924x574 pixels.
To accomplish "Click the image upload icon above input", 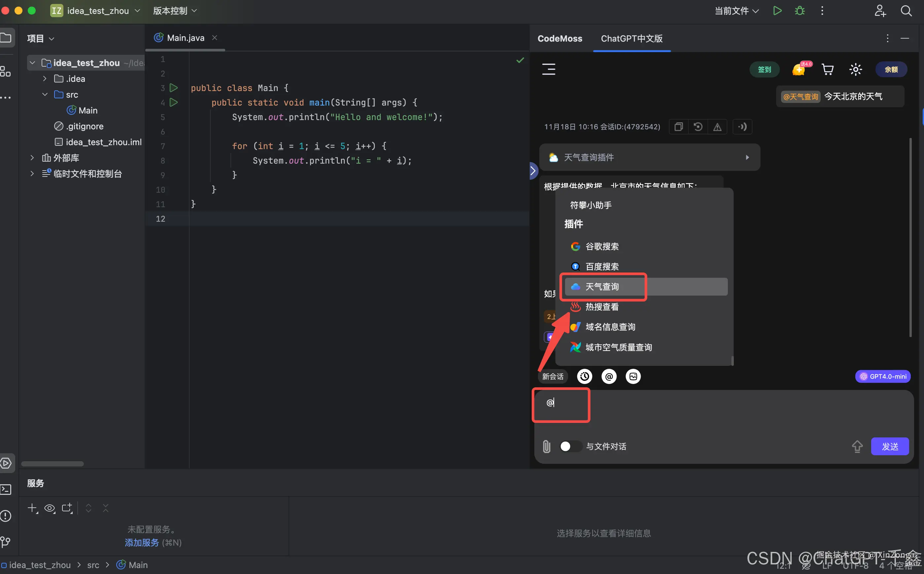I will tap(633, 376).
